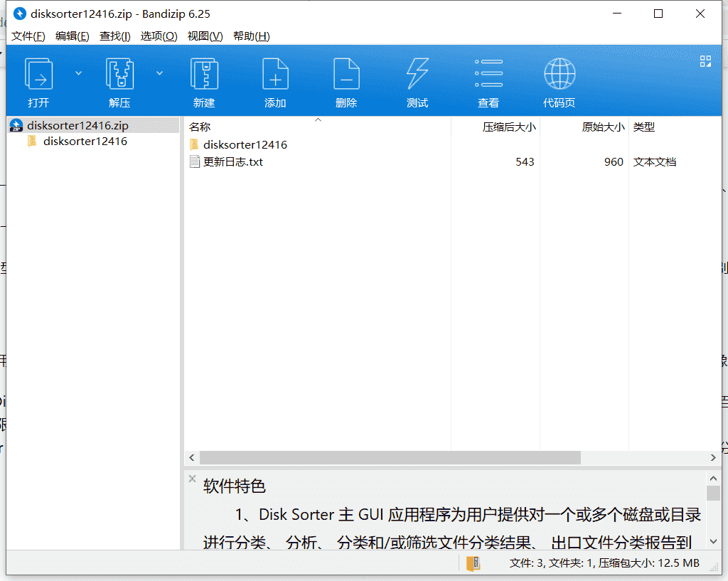
Task: Select disksorter12416 folder in file list
Action: 245,144
